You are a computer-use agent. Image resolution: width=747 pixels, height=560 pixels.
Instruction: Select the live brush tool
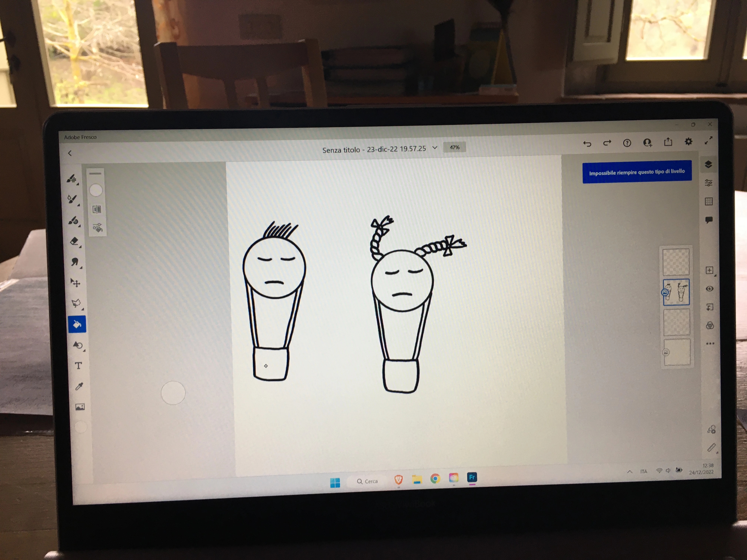(72, 199)
